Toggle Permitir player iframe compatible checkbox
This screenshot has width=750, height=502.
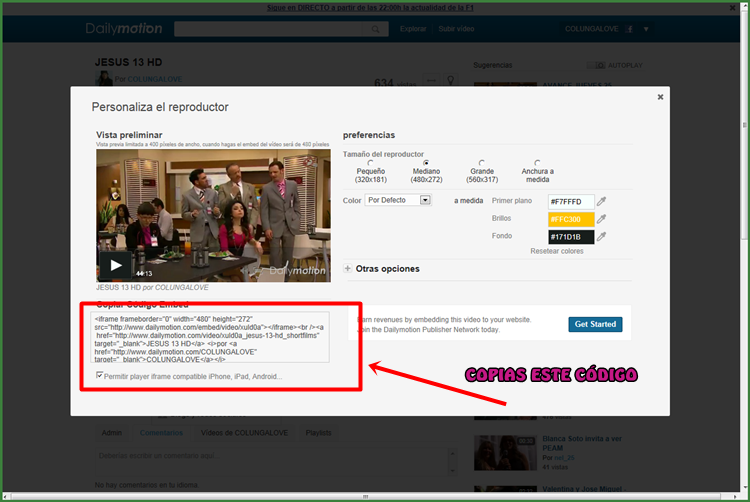pos(98,376)
